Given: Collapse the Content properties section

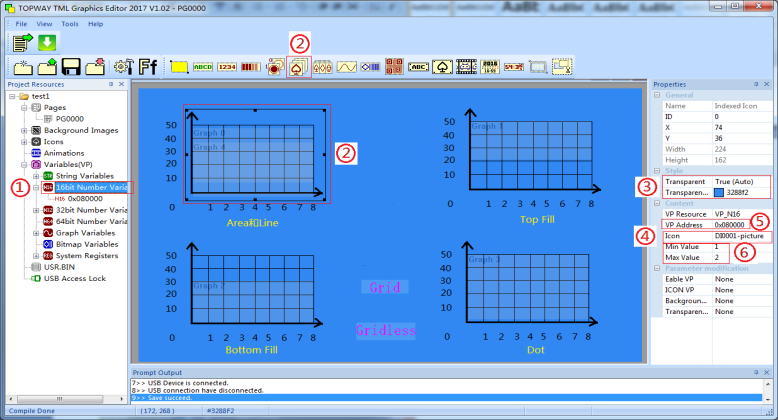Looking at the screenshot, I should click(657, 204).
